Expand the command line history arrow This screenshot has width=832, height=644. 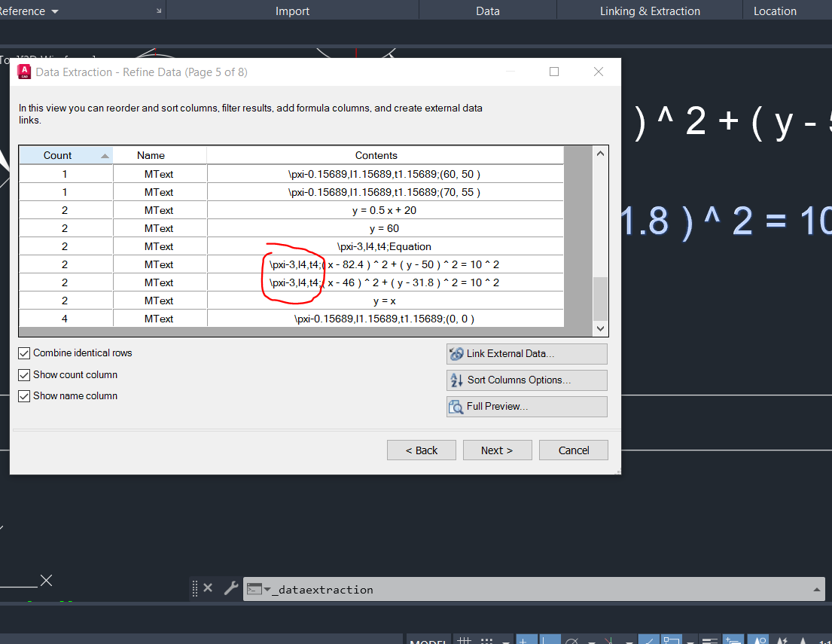click(x=817, y=589)
